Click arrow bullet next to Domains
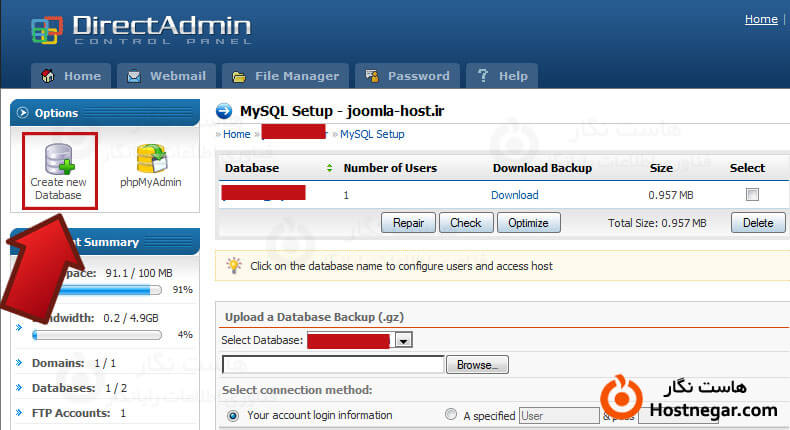 coord(19,362)
